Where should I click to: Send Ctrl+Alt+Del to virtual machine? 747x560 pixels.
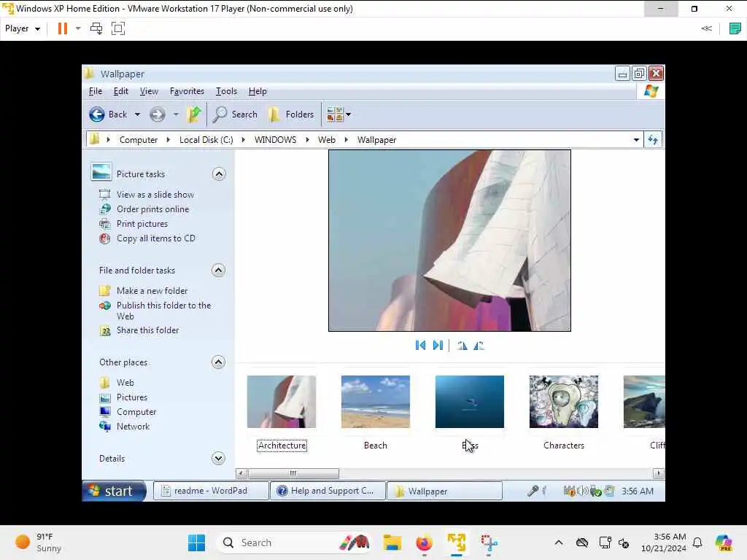(96, 28)
